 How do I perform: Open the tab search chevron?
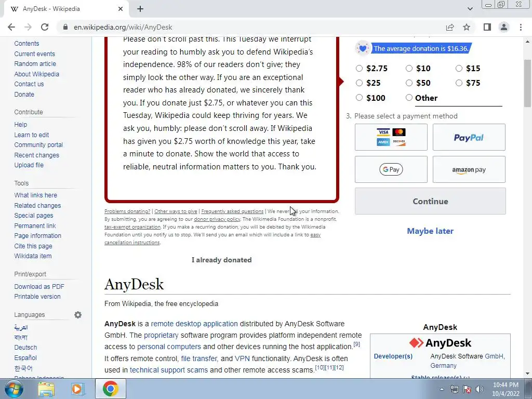pos(470,9)
